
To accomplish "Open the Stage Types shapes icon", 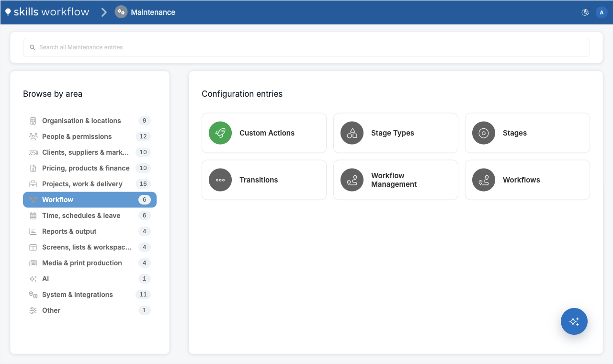I will pyautogui.click(x=352, y=133).
